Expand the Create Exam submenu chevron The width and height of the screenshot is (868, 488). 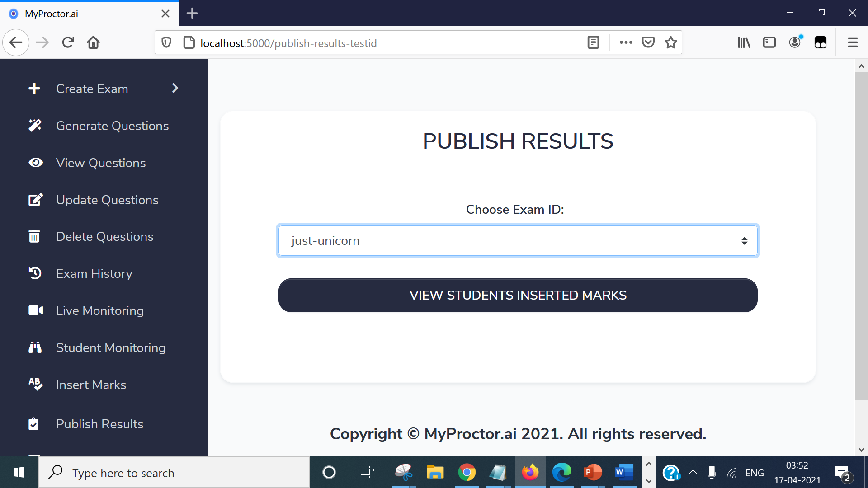click(175, 89)
